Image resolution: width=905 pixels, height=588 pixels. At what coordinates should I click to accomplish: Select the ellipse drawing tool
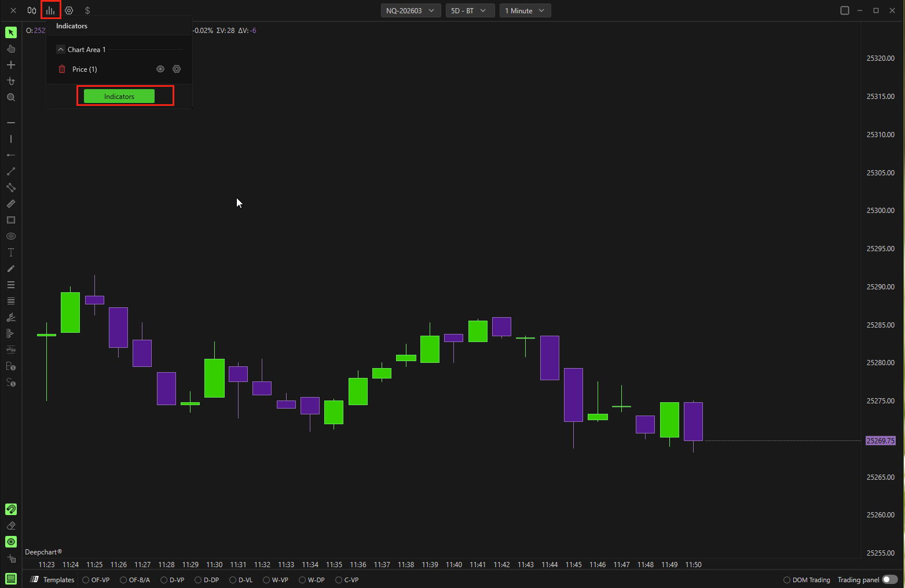click(11, 236)
